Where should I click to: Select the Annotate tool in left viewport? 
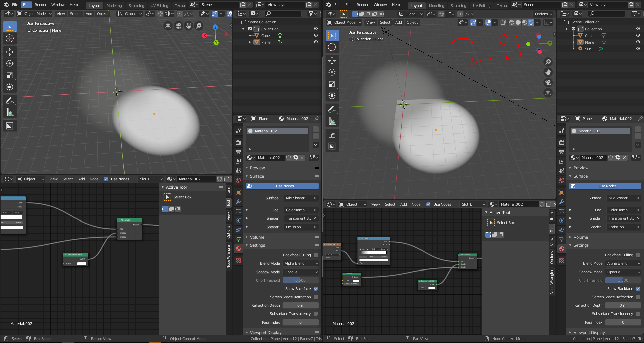point(10,101)
